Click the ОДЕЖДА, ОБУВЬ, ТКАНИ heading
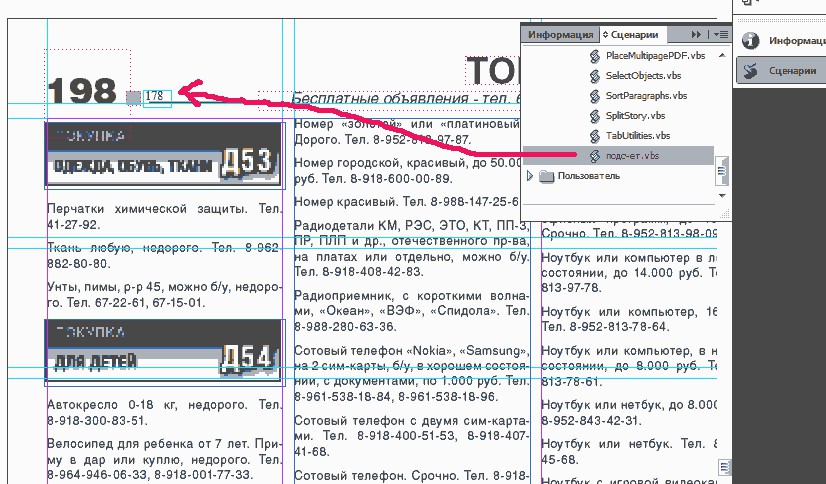826x484 pixels. click(133, 167)
